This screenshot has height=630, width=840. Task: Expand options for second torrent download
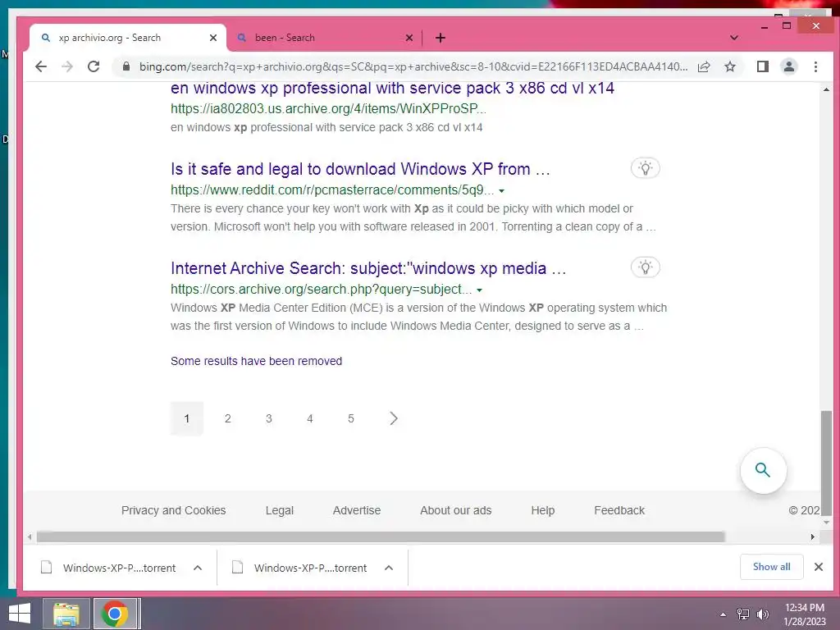tap(389, 568)
